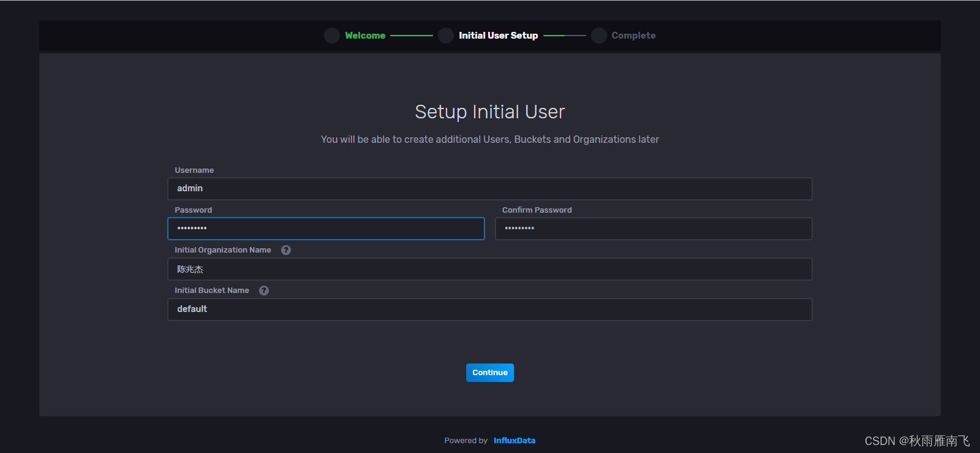Click inside the Password input field
Viewport: 980px width, 453px height.
(326, 229)
